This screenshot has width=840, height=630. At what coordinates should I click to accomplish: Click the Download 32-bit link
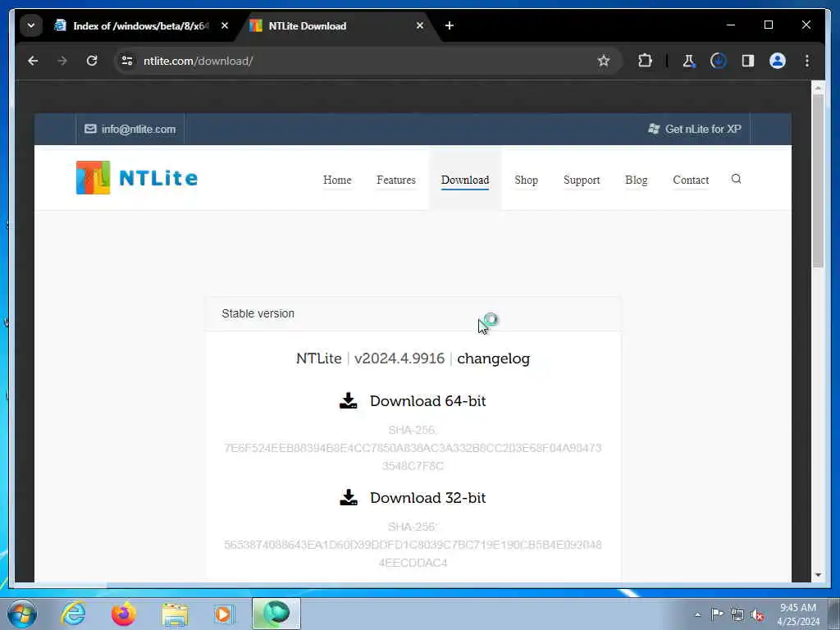[428, 498]
